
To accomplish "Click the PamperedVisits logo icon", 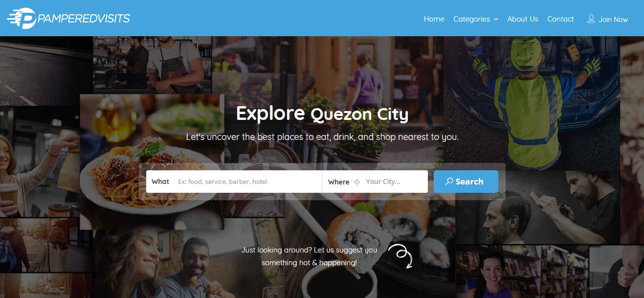I will point(22,18).
